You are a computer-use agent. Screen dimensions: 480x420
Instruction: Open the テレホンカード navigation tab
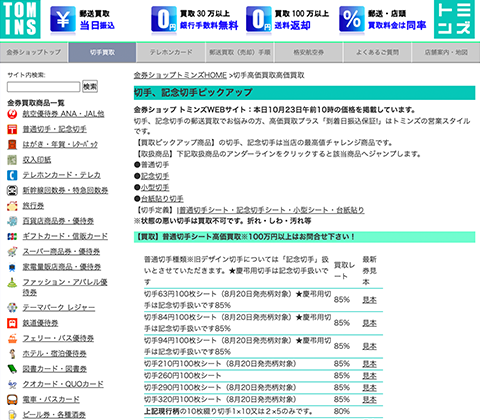point(171,52)
